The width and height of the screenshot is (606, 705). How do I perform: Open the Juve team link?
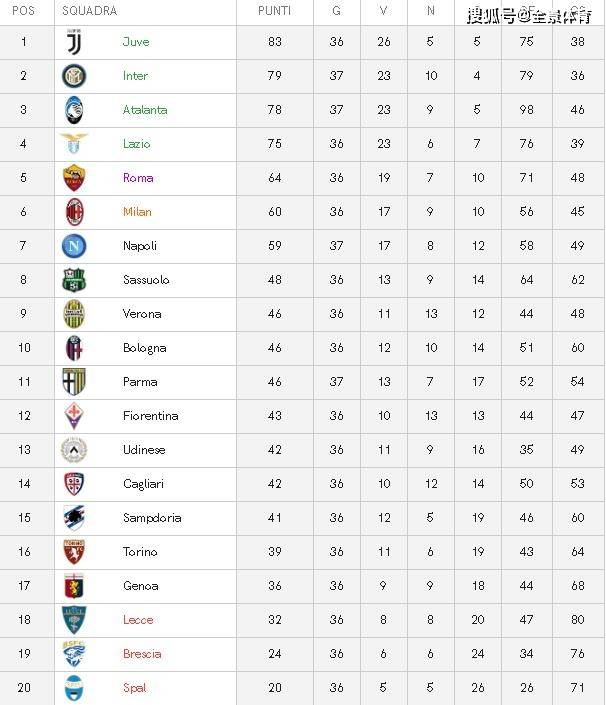coord(136,42)
